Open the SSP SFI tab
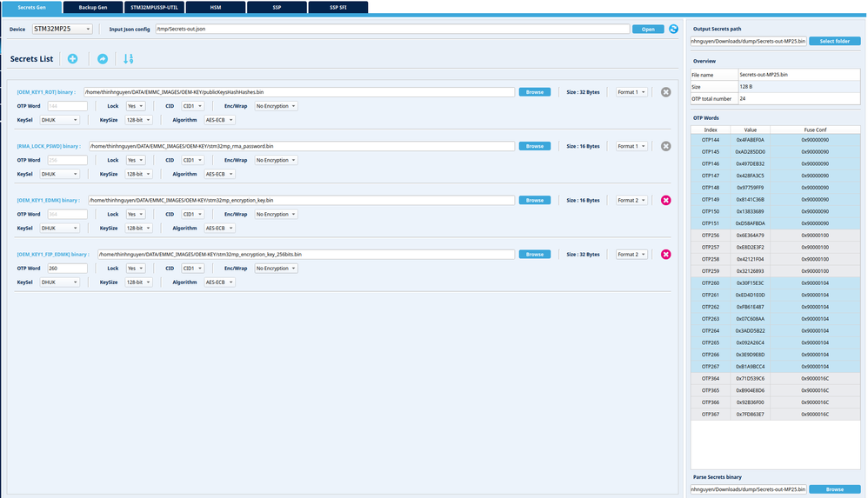Viewport: 868px width, 498px height. point(337,7)
